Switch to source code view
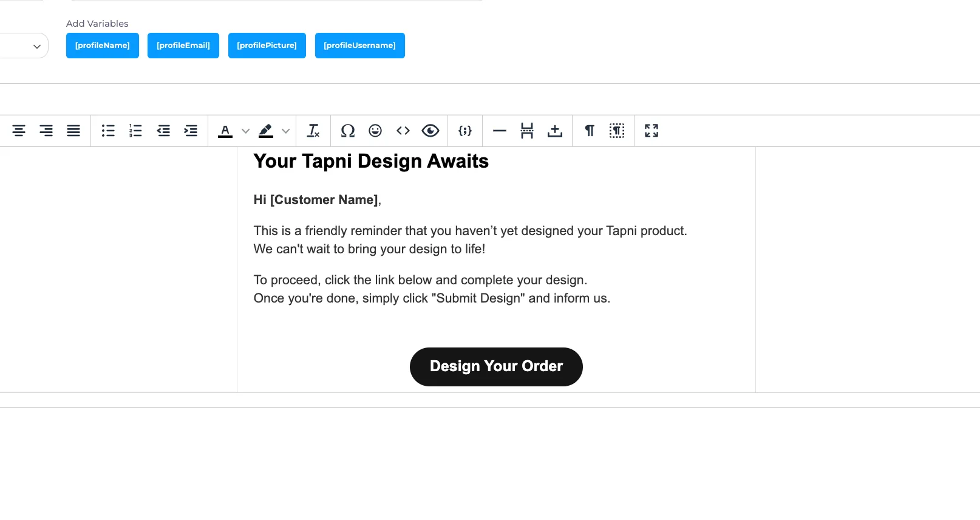 click(x=403, y=131)
